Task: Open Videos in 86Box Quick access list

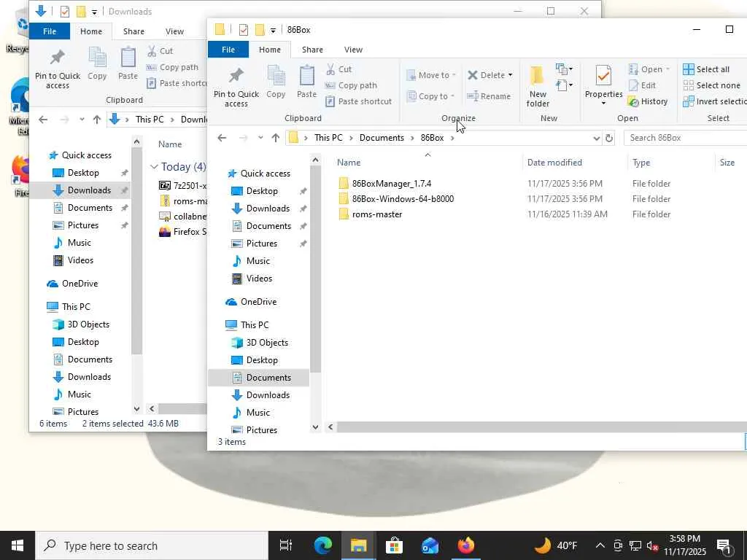Action: click(x=259, y=279)
